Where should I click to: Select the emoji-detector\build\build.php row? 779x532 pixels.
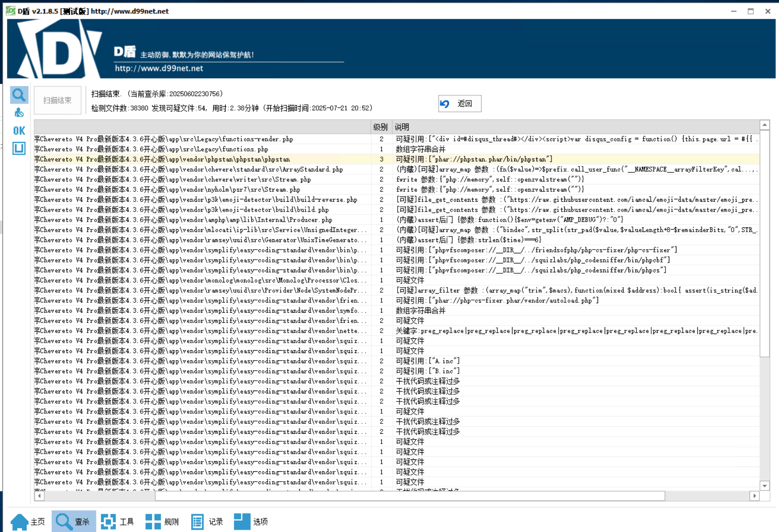[397, 210]
